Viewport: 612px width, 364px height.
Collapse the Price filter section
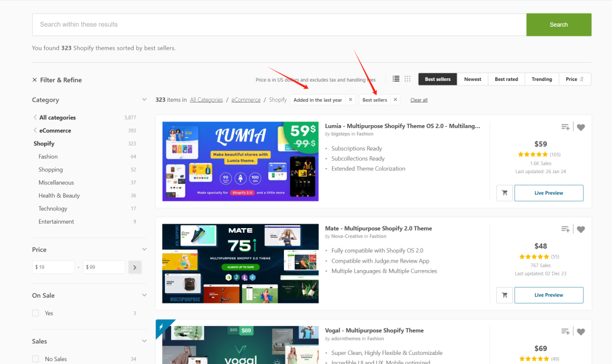coord(144,250)
